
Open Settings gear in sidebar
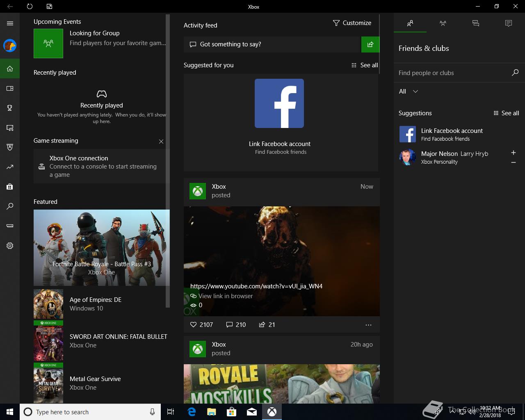(x=10, y=246)
